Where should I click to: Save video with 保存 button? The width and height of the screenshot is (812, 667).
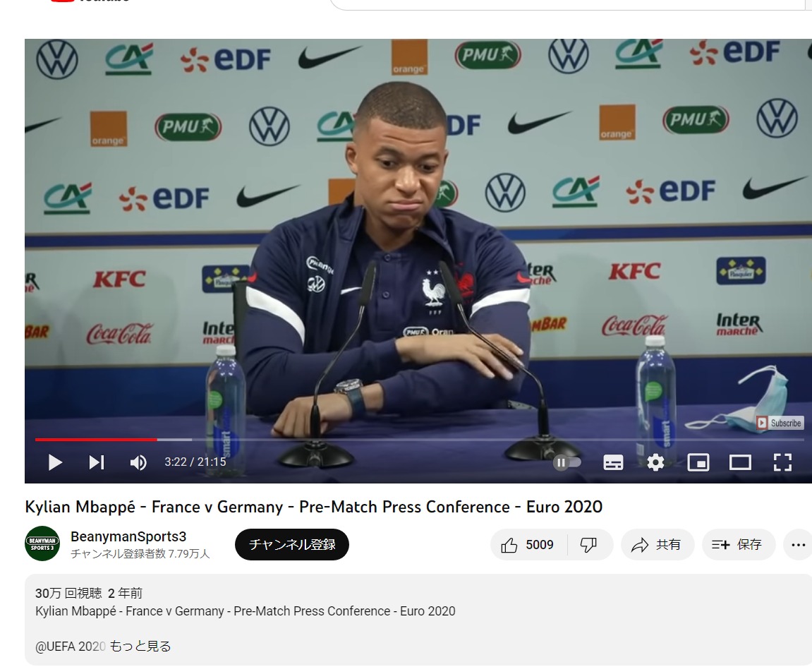coord(737,545)
